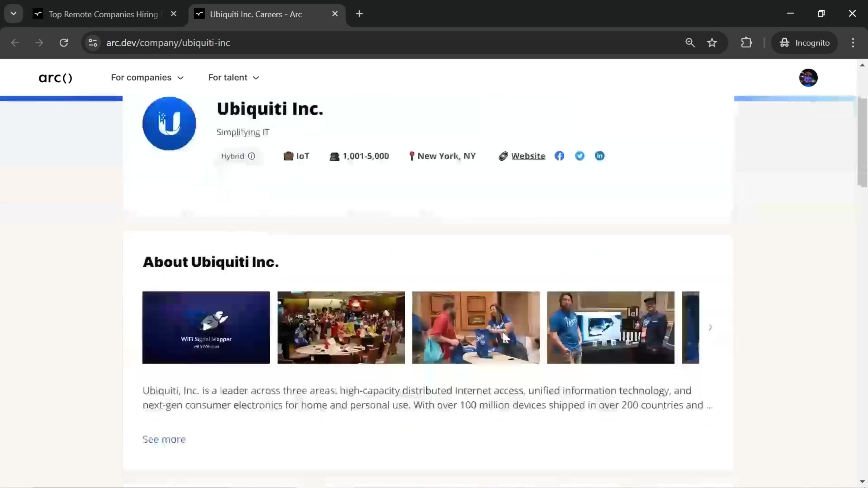Viewport: 868px width, 488px height.
Task: Click the IoT industry icon
Action: [x=288, y=155]
